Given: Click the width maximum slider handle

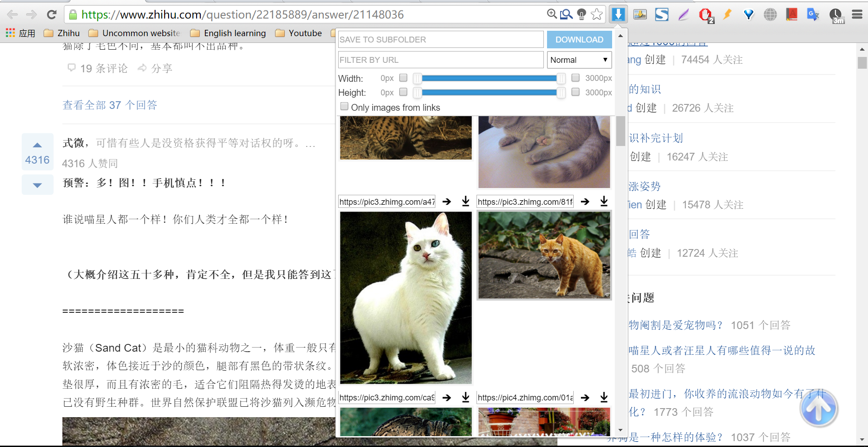Looking at the screenshot, I should tap(561, 78).
